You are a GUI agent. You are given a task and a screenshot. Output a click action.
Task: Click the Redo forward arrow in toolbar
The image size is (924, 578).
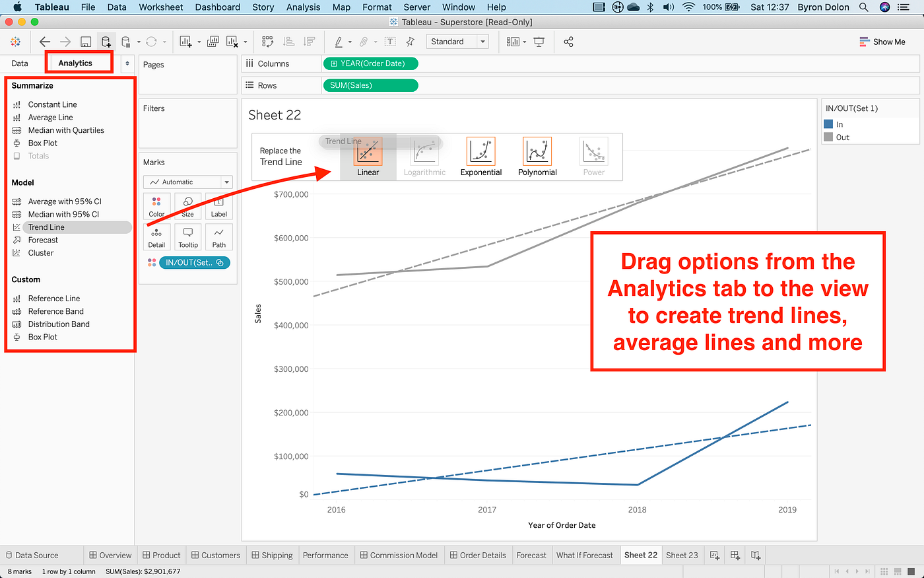tap(65, 42)
